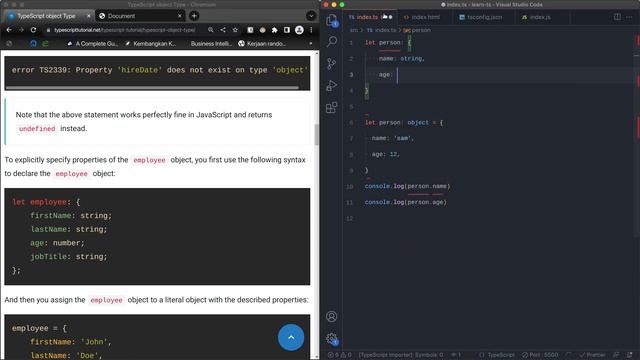The image size is (640, 360).
Task: Open the Source Control view
Action: click(331, 63)
